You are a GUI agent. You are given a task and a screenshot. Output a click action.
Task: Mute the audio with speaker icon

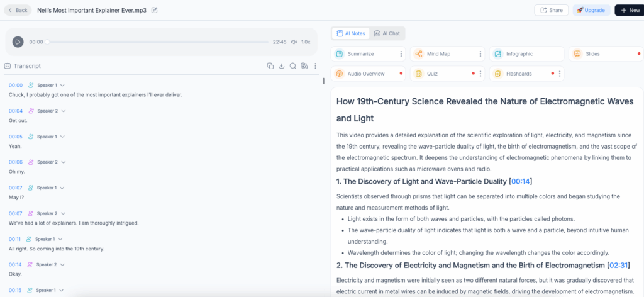[294, 42]
